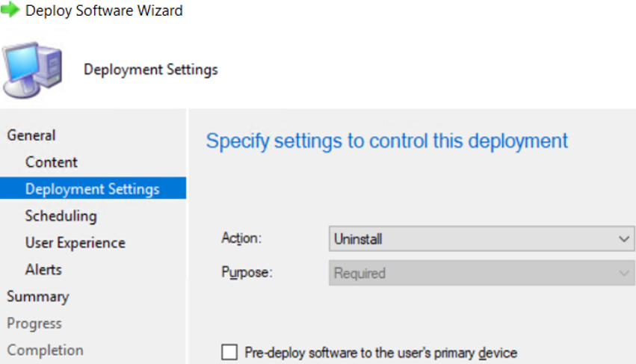
Task: Open the User Experience page
Action: (75, 243)
